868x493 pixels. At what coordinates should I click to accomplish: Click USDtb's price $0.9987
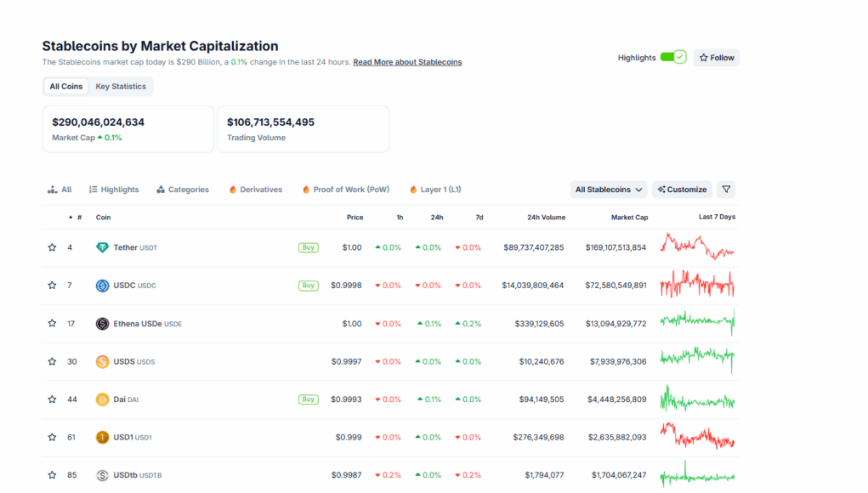(347, 475)
